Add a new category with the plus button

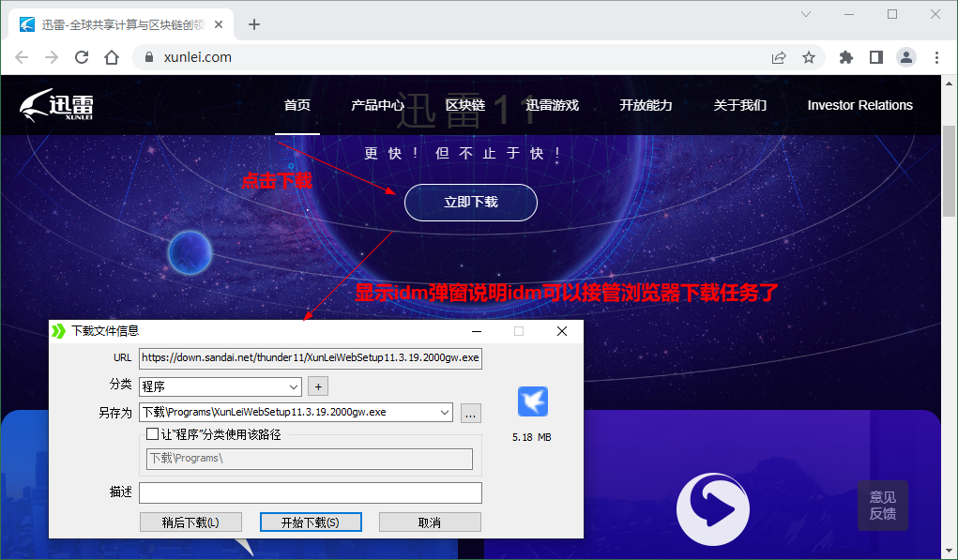click(318, 386)
